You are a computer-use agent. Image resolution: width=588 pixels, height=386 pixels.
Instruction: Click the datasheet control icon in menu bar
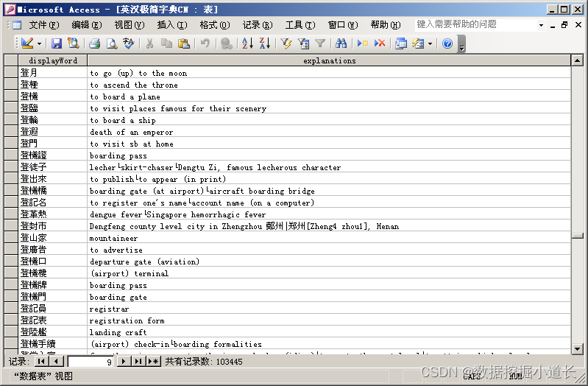17,25
